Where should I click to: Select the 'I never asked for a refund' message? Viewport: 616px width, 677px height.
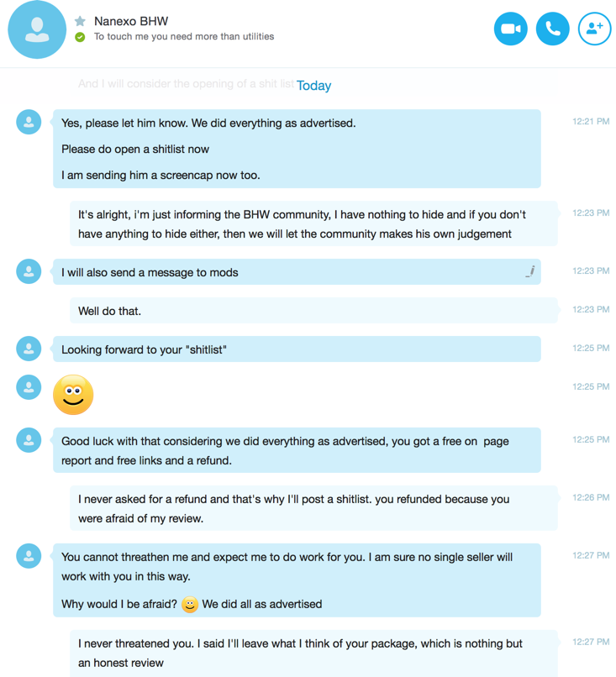pyautogui.click(x=313, y=508)
